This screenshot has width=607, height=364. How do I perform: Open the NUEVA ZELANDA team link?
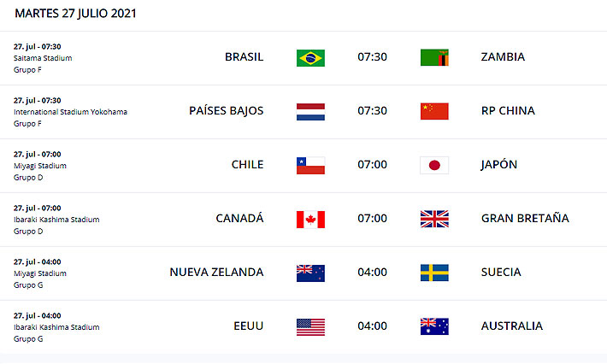(216, 273)
